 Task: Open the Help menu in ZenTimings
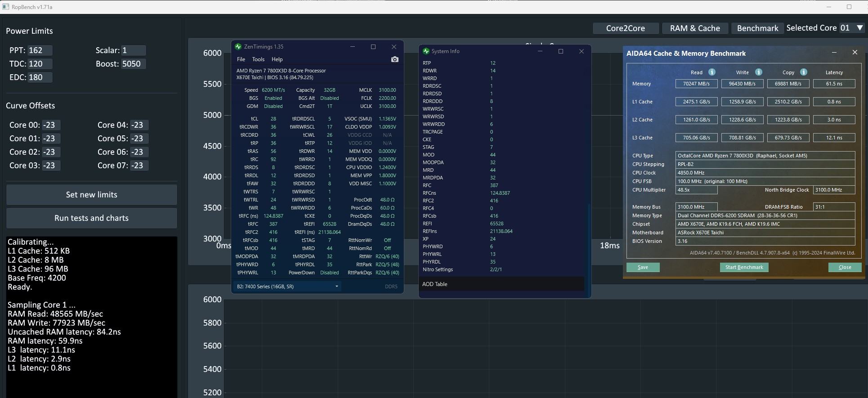coord(277,59)
